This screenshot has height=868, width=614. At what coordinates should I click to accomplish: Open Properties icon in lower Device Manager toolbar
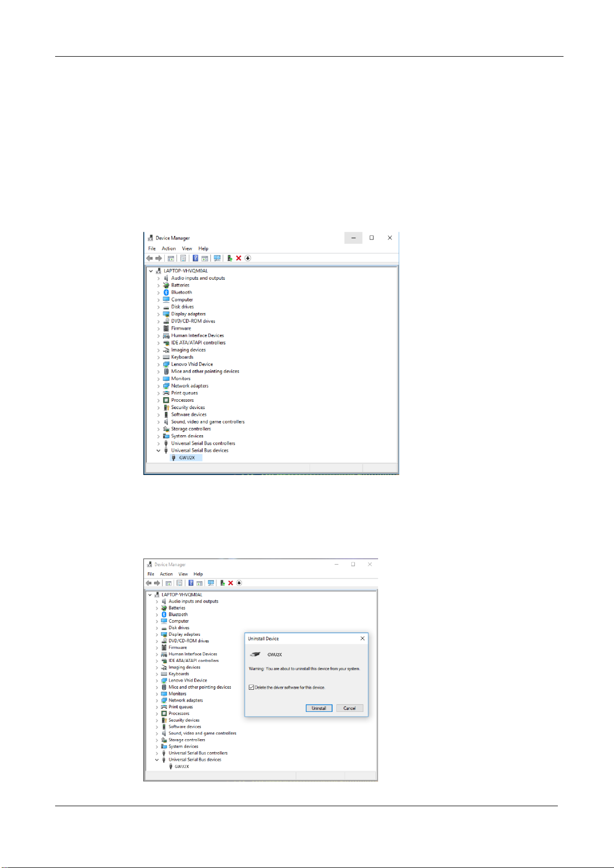(179, 583)
